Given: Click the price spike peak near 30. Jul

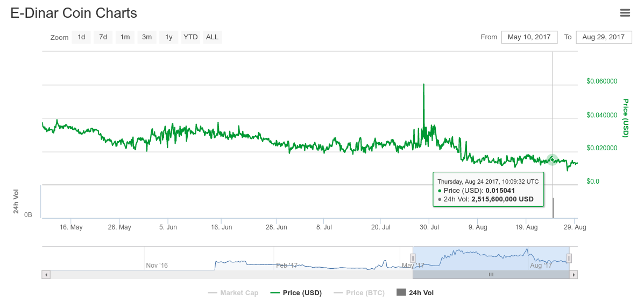Looking at the screenshot, I should [x=423, y=84].
